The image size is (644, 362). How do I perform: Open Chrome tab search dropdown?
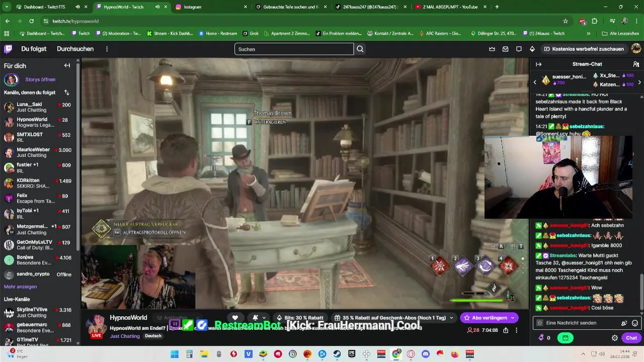click(x=7, y=7)
